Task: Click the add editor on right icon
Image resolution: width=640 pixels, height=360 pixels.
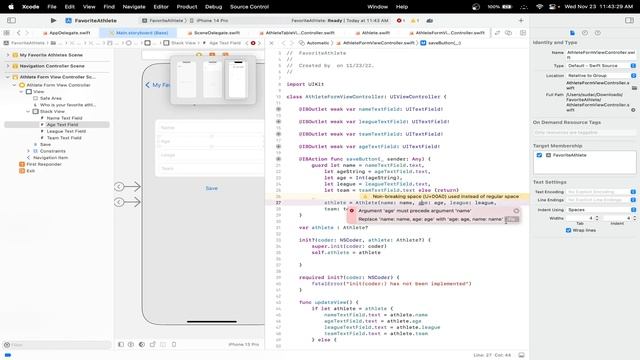Action: pyautogui.click(x=523, y=33)
